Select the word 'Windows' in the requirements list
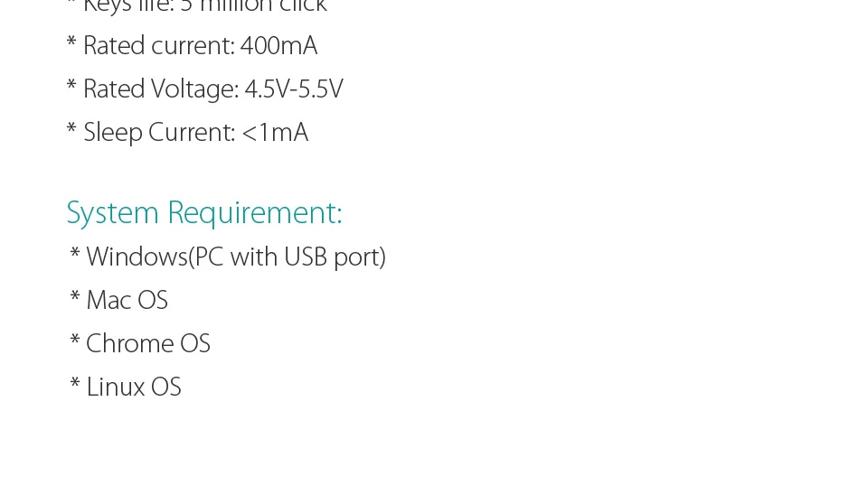The image size is (868, 495). coord(137,257)
